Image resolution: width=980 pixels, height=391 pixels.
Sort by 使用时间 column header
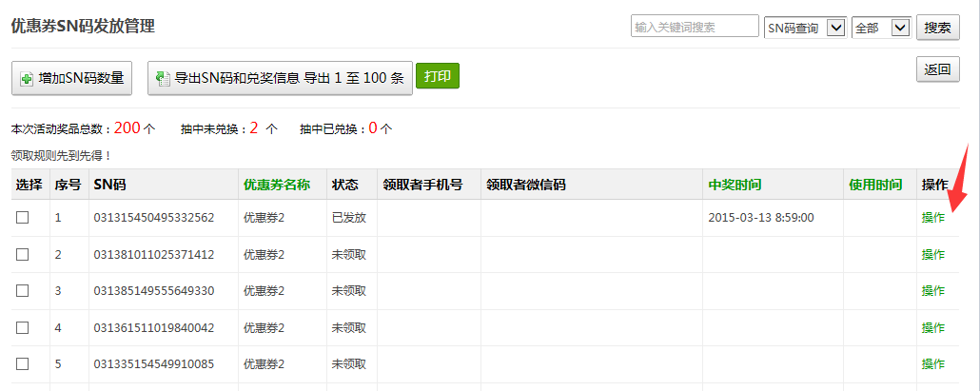(x=875, y=185)
